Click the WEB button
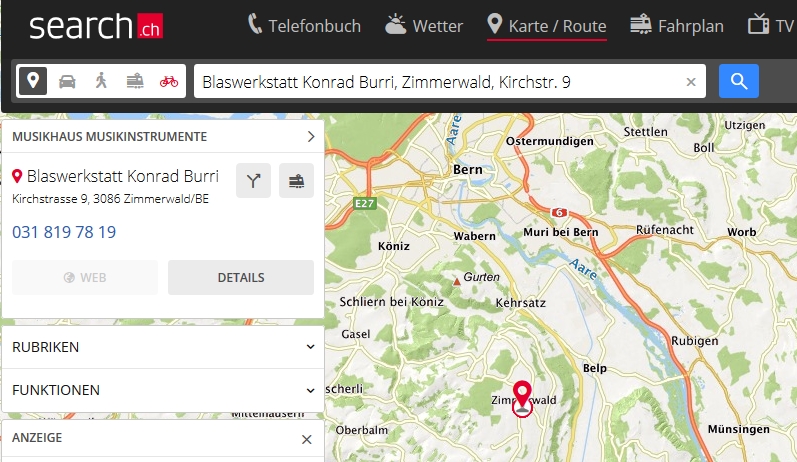Image resolution: width=797 pixels, height=462 pixels. click(x=85, y=278)
